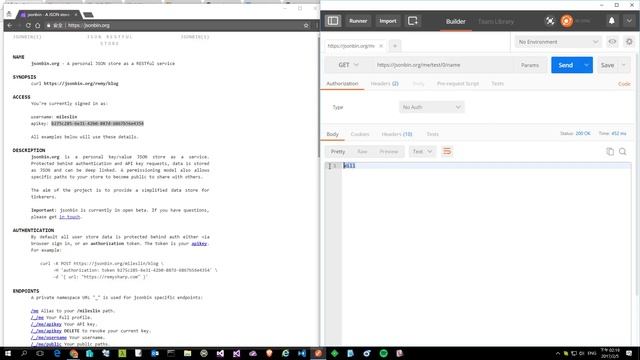The height and width of the screenshot is (360, 640).
Task: Select Pretty response view
Action: point(338,151)
